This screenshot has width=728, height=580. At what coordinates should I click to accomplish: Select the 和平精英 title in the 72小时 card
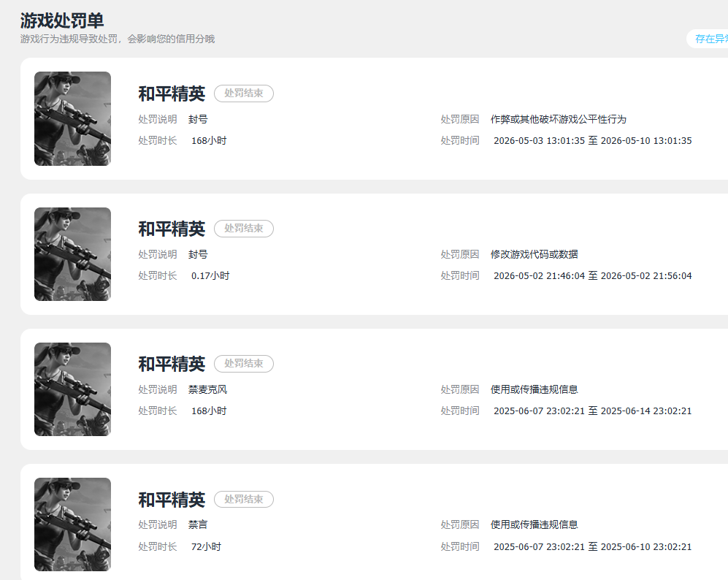172,500
